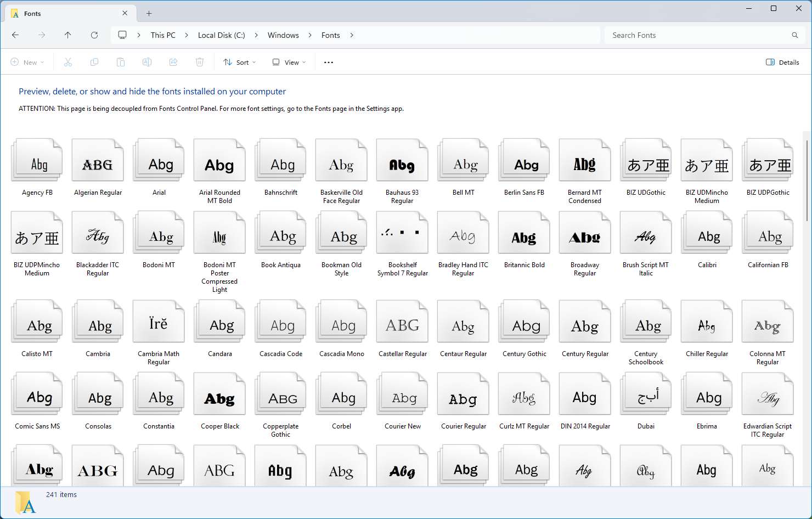The image size is (812, 519).
Task: Open the Sort dropdown menu
Action: click(x=240, y=62)
